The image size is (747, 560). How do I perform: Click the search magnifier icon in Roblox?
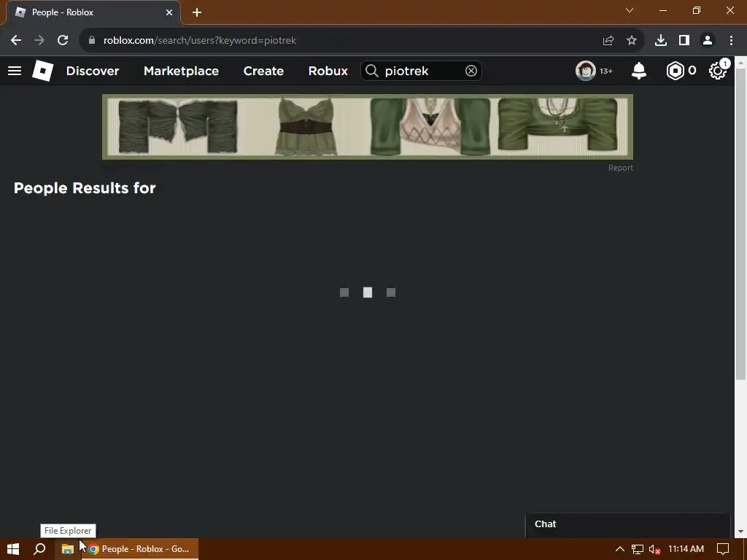[x=371, y=71]
